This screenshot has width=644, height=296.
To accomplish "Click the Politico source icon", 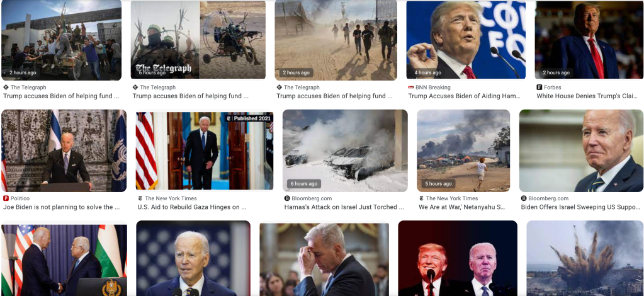I will (x=6, y=198).
